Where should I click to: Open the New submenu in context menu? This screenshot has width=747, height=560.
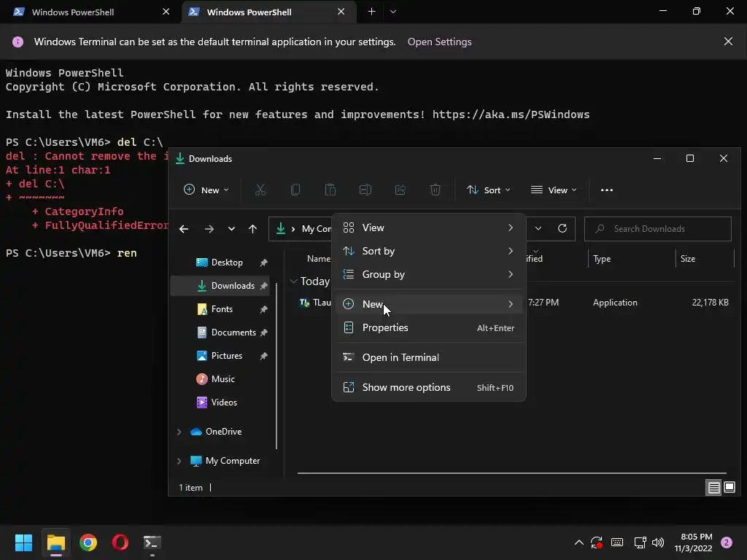(x=429, y=304)
